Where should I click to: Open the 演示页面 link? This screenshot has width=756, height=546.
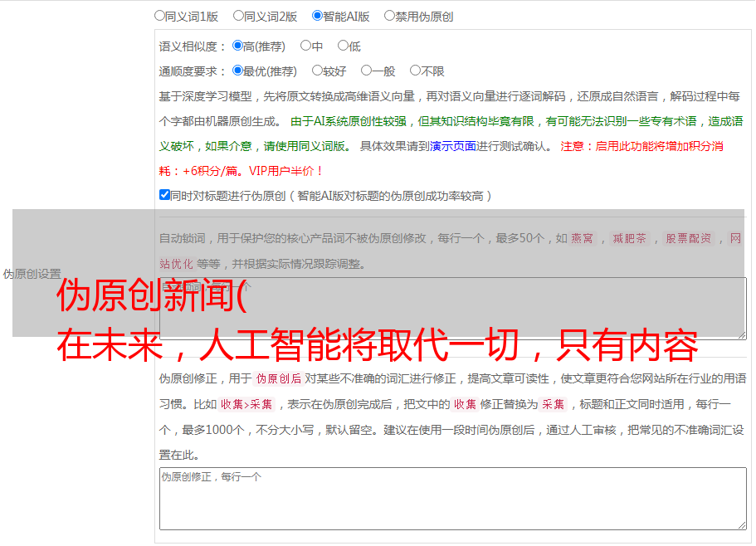pos(453,146)
